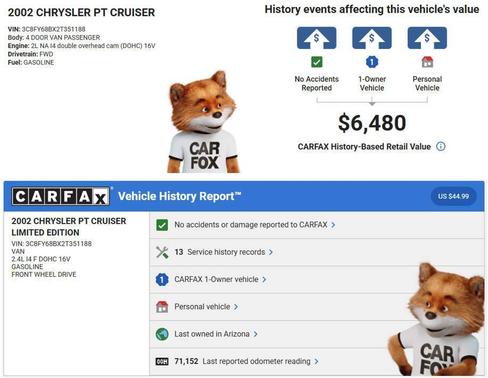The image size is (488, 378).
Task: Click the CARFAX logo in blue header
Action: point(61,196)
